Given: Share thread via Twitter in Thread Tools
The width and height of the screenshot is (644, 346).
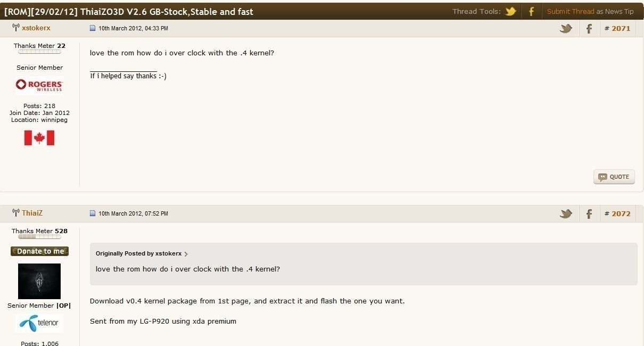Looking at the screenshot, I should (511, 11).
